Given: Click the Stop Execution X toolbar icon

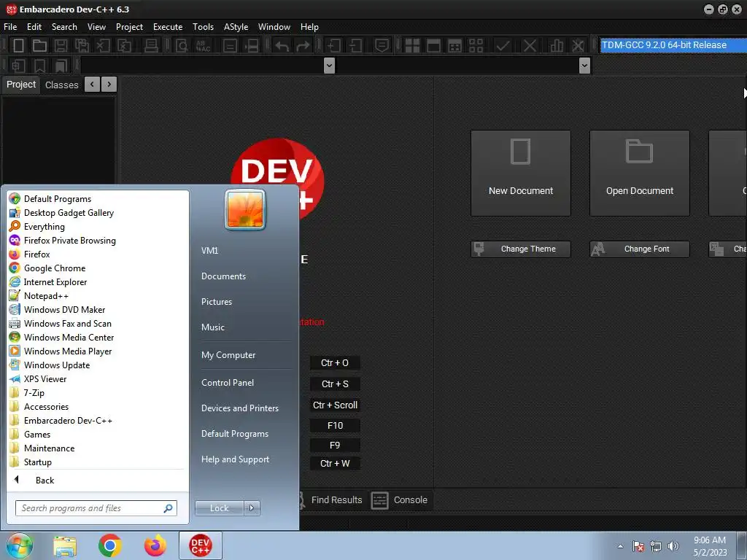Looking at the screenshot, I should click(530, 46).
